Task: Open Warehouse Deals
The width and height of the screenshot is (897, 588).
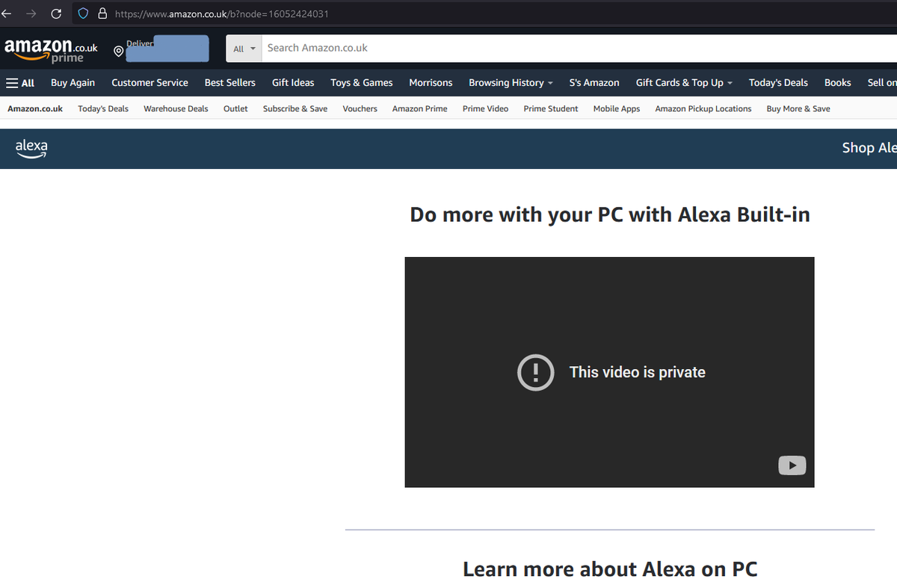Action: pos(176,109)
